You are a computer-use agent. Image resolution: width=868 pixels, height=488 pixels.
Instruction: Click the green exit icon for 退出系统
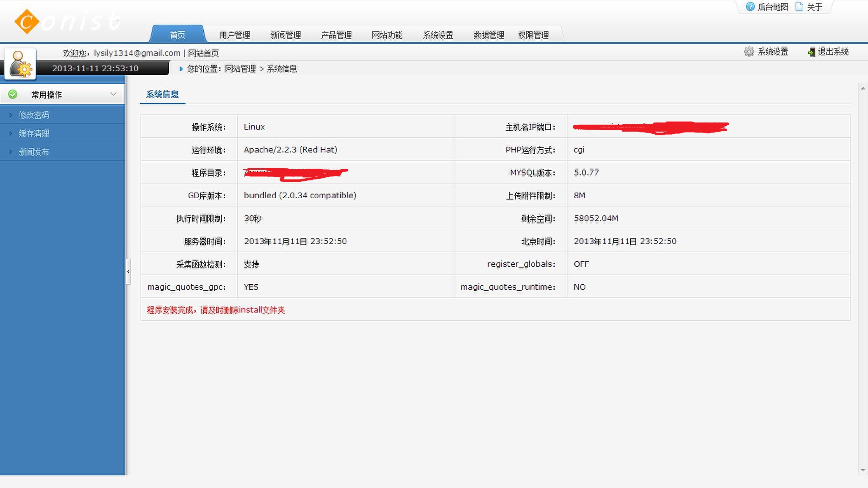pos(811,52)
